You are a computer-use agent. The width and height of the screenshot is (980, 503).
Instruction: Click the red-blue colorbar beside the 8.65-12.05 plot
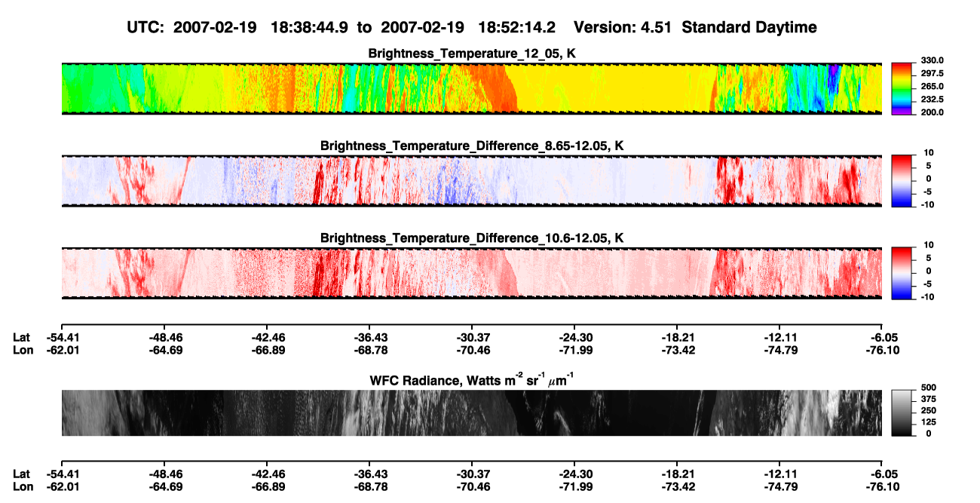[901, 181]
